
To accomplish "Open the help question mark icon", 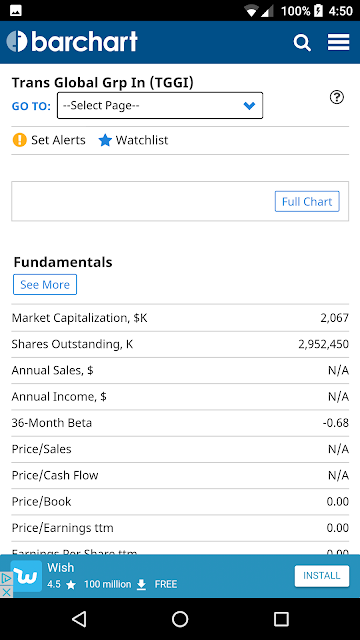I will pyautogui.click(x=337, y=98).
